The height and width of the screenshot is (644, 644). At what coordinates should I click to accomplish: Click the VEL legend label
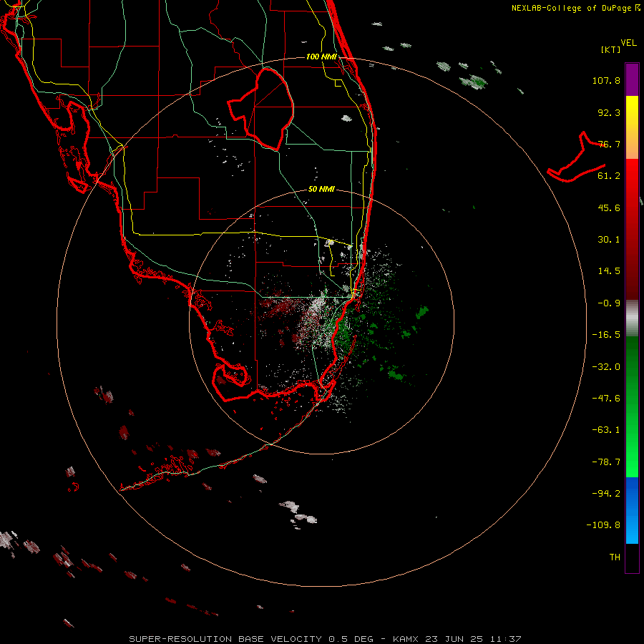pyautogui.click(x=628, y=43)
